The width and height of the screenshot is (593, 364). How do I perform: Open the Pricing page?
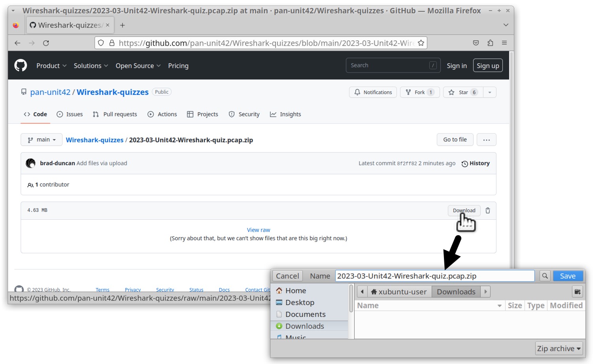pos(178,66)
